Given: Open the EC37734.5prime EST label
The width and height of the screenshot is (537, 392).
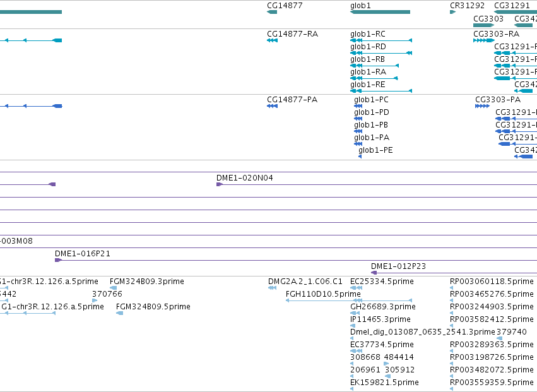Looking at the screenshot, I should point(382,345).
